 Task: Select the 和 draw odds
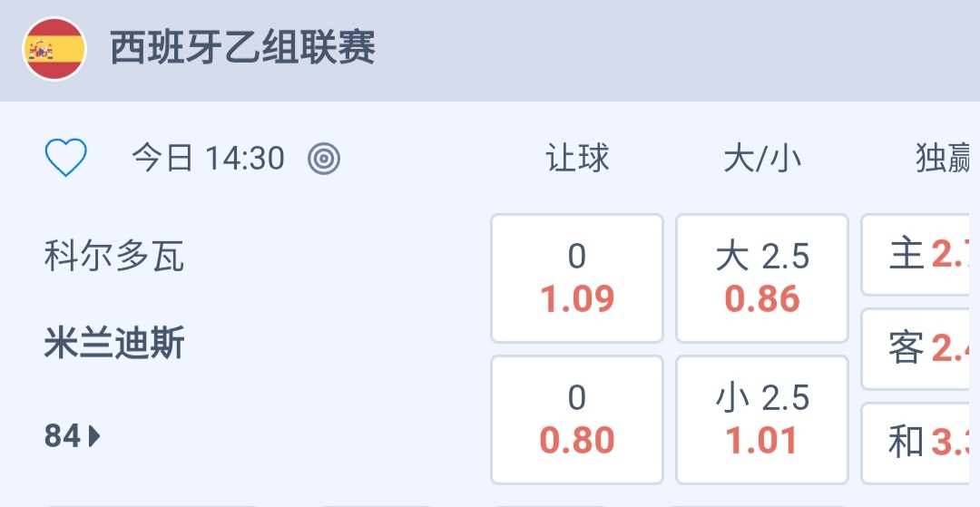pos(920,443)
